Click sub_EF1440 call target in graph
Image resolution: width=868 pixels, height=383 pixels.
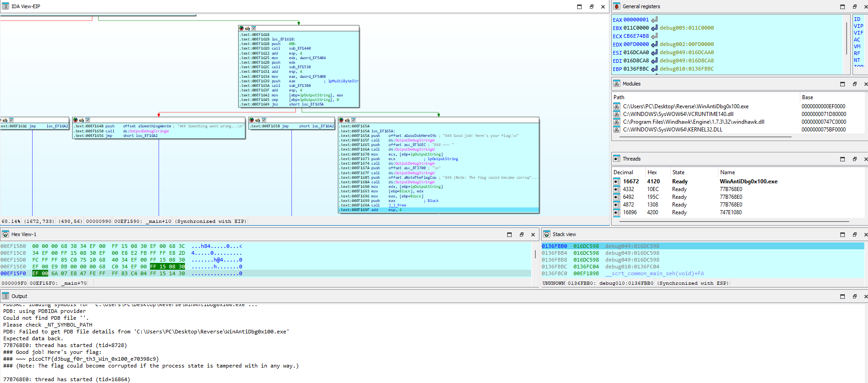click(300, 48)
